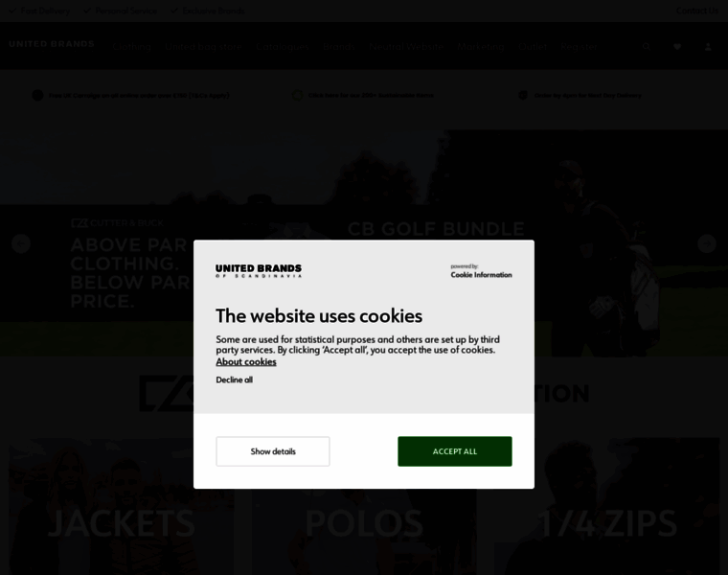The height and width of the screenshot is (575, 728).
Task: Click the Cookie Information powered-by logo
Action: point(481,271)
